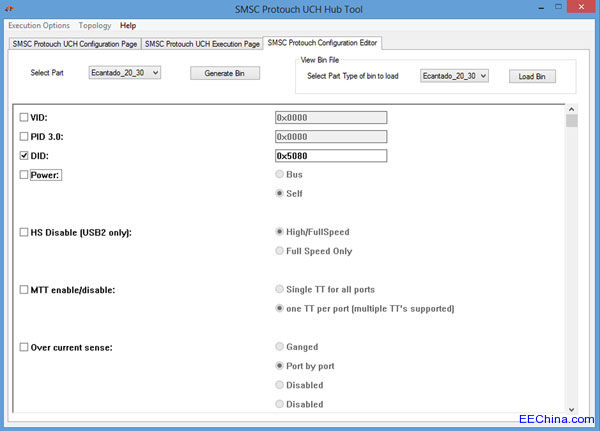This screenshot has width=600, height=431.
Task: Check the HS Disable (USB2 only) checkbox
Action: [x=24, y=232]
